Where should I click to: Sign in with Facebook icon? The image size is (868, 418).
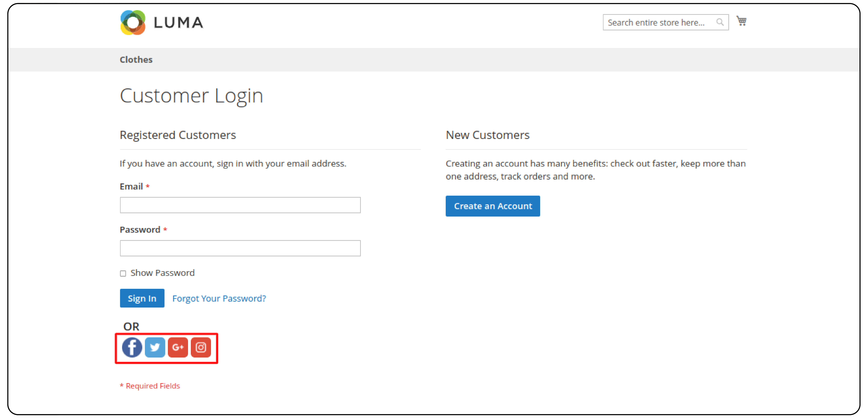[x=132, y=347]
